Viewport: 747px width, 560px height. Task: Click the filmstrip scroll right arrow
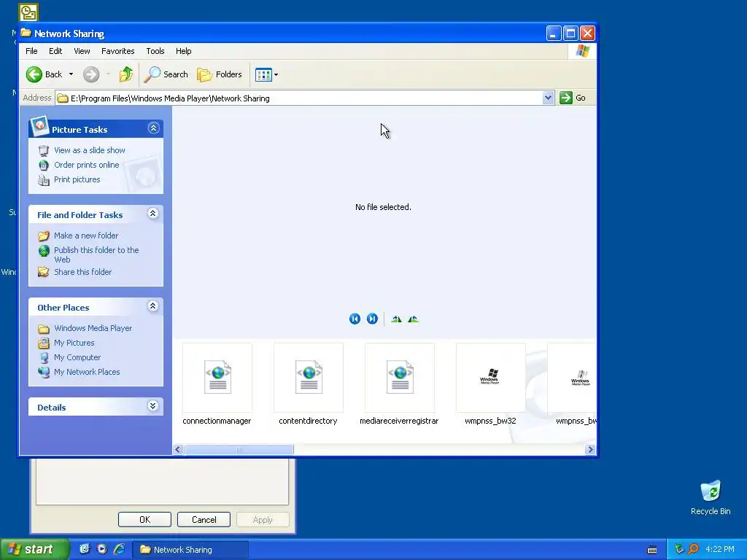[x=590, y=449]
